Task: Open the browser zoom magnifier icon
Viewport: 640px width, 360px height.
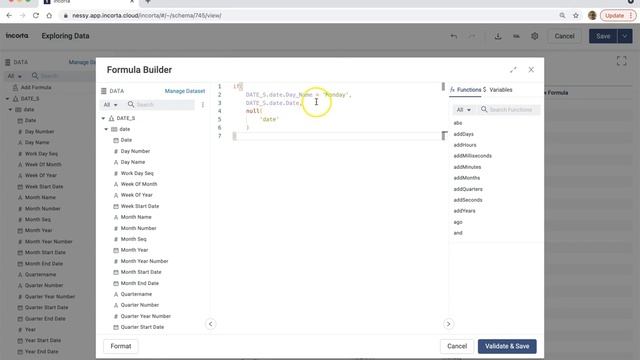Action: click(x=562, y=16)
